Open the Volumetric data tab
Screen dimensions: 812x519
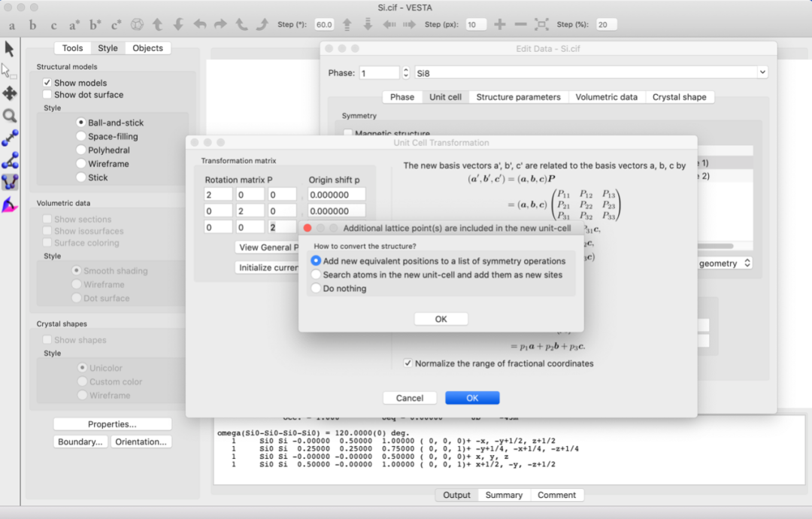(607, 97)
